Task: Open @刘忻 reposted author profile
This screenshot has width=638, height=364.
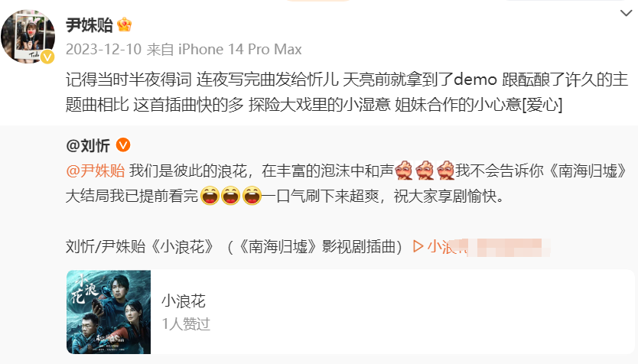Action: 88,145
